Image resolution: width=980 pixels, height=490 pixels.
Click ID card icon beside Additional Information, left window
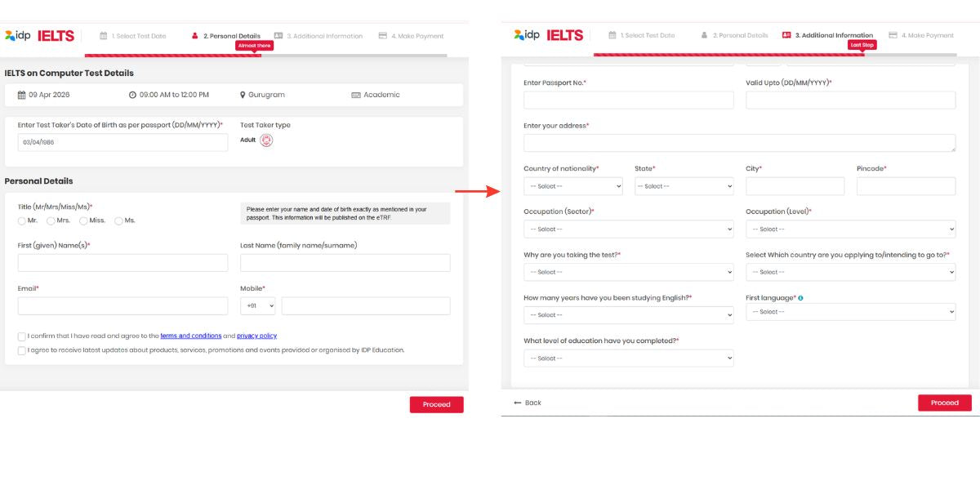point(278,36)
